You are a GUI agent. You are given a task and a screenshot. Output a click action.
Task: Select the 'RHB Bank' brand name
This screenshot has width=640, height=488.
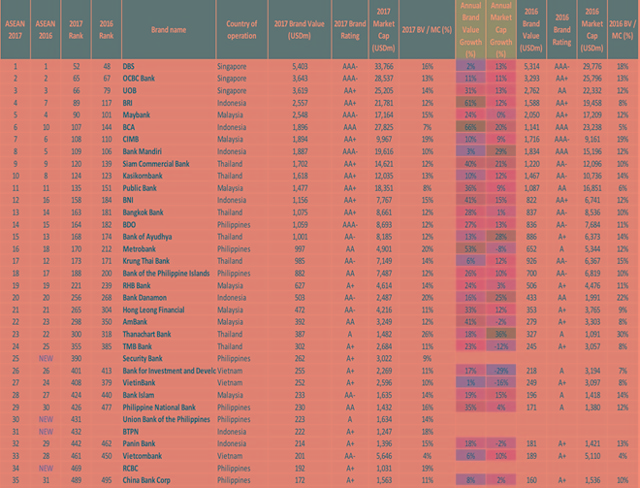point(137,285)
